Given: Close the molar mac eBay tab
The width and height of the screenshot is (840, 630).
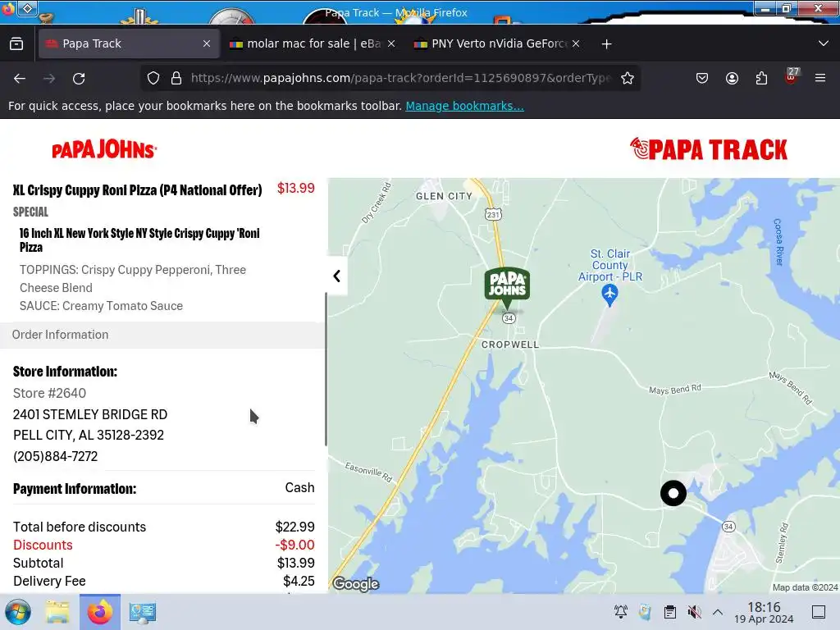Looking at the screenshot, I should 391,43.
